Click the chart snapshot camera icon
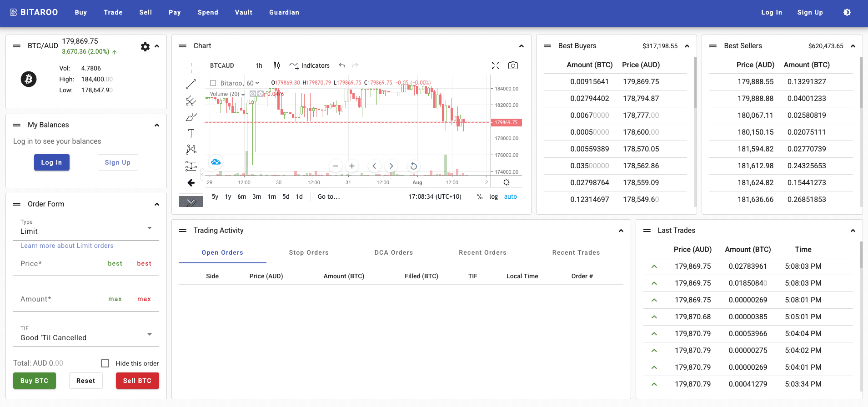The height and width of the screenshot is (407, 868). (x=513, y=65)
